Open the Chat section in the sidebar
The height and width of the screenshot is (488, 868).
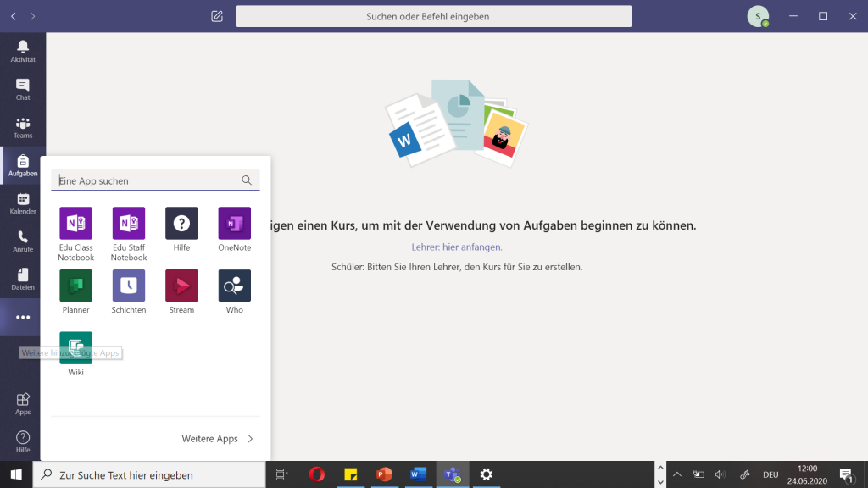point(23,90)
